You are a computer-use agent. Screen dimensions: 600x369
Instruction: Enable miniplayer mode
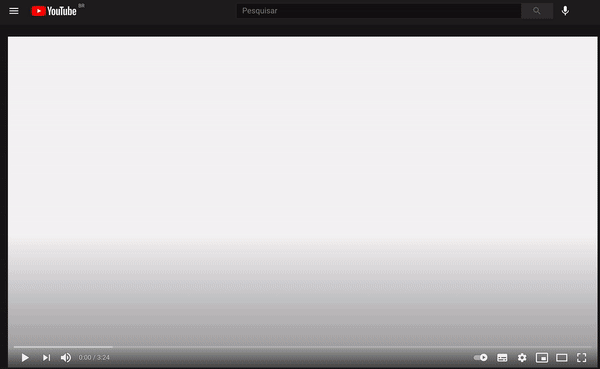pos(542,358)
